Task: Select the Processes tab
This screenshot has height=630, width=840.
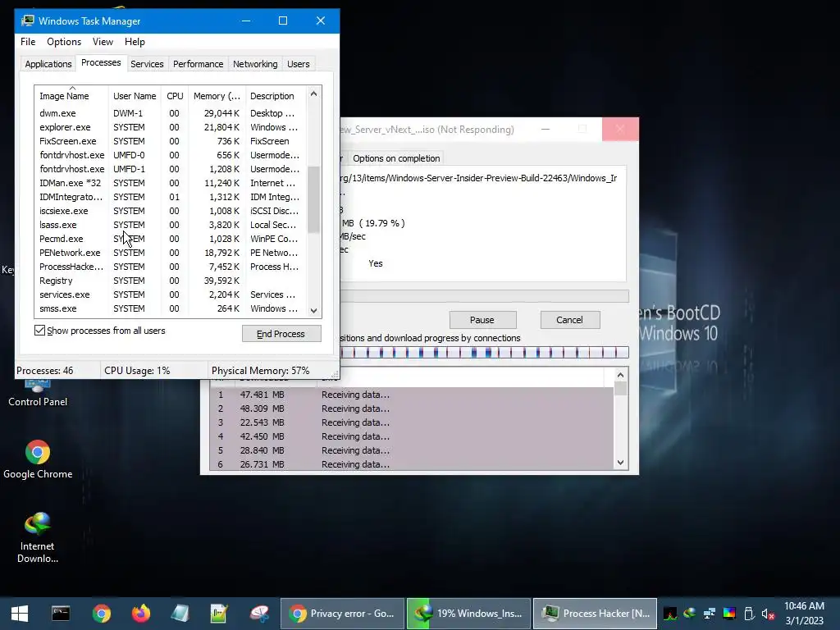Action: click(x=101, y=62)
